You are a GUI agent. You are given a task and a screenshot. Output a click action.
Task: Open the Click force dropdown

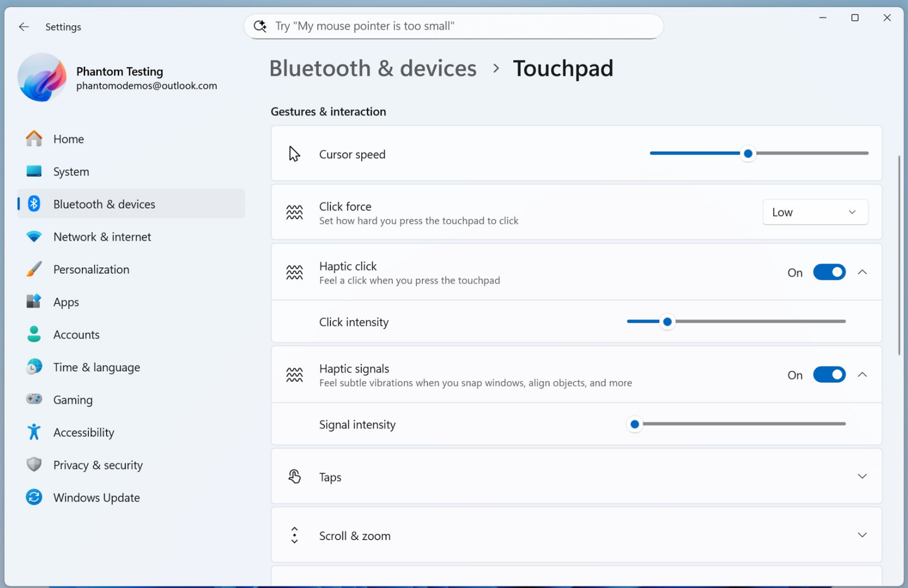[815, 212]
